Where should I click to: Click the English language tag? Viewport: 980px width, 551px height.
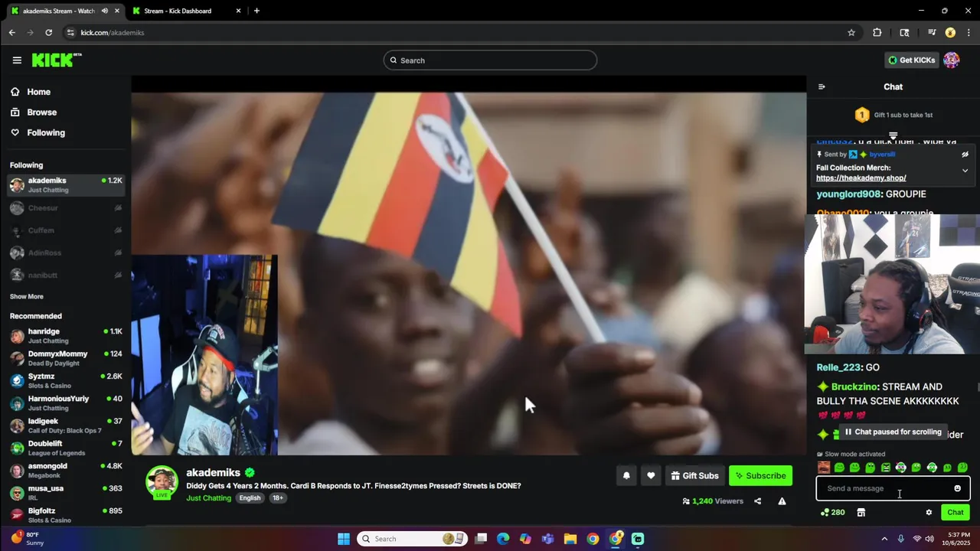click(250, 498)
